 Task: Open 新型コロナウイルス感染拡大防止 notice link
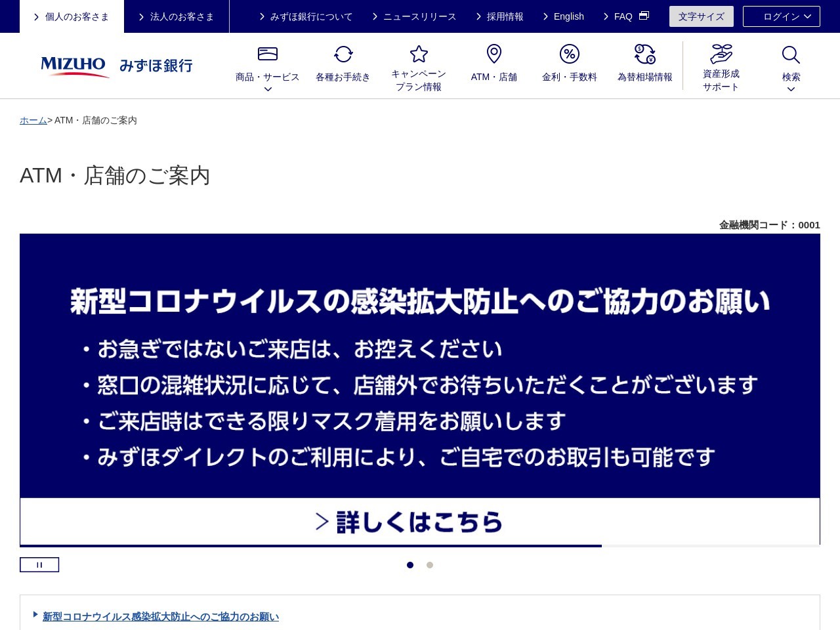[x=161, y=616]
